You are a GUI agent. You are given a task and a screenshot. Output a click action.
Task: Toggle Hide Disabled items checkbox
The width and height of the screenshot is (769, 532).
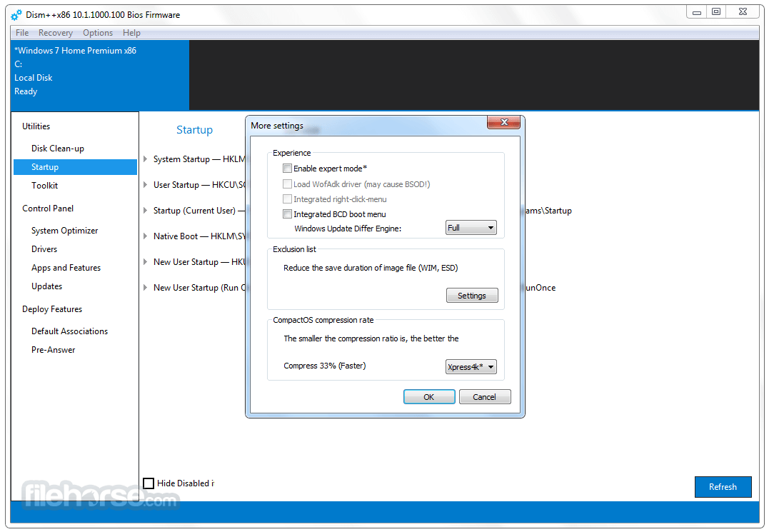tap(149, 483)
